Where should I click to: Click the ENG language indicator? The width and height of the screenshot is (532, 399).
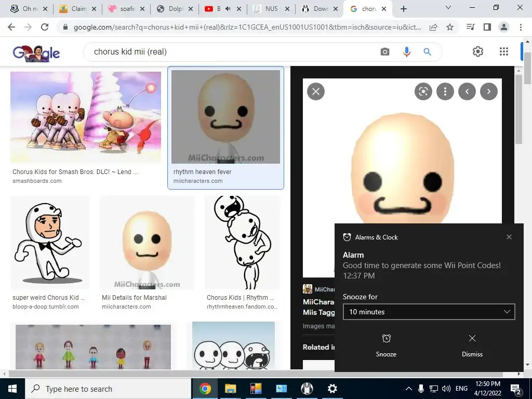[x=461, y=389]
